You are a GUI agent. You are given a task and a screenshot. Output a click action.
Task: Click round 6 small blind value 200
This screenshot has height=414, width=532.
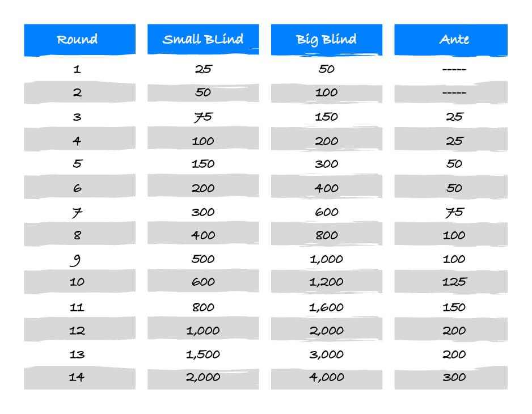203,188
